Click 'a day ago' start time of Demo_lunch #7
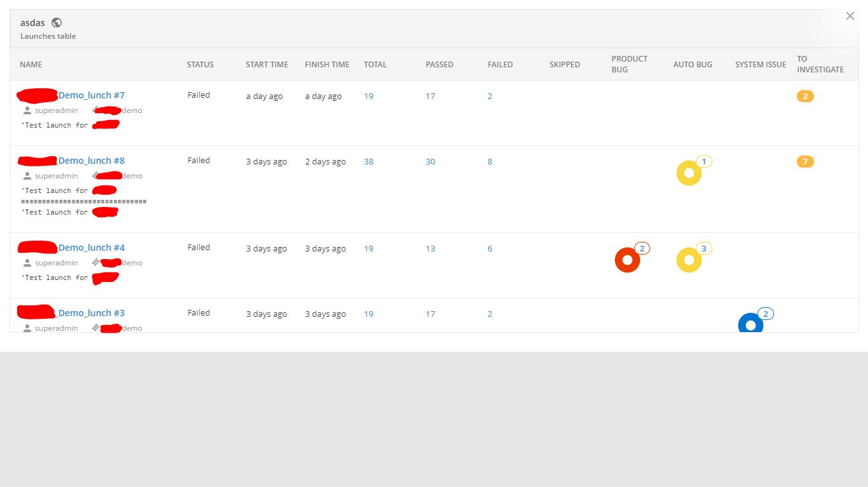868x487 pixels. (265, 97)
